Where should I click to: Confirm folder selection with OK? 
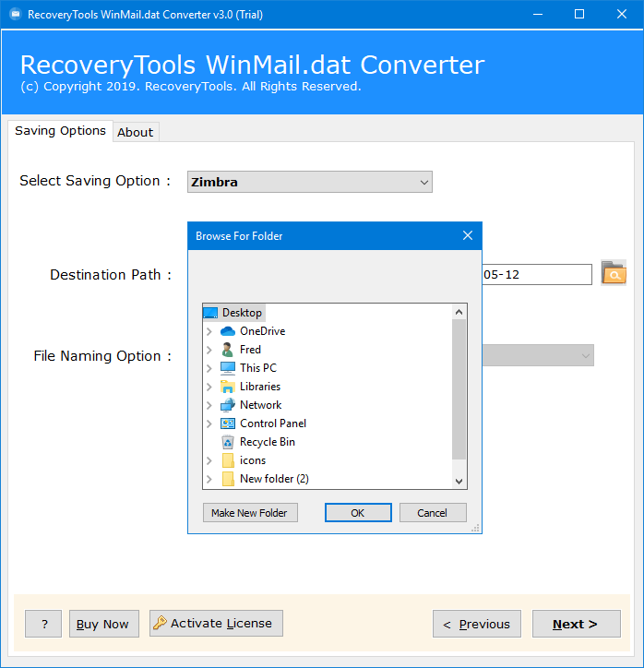358,512
